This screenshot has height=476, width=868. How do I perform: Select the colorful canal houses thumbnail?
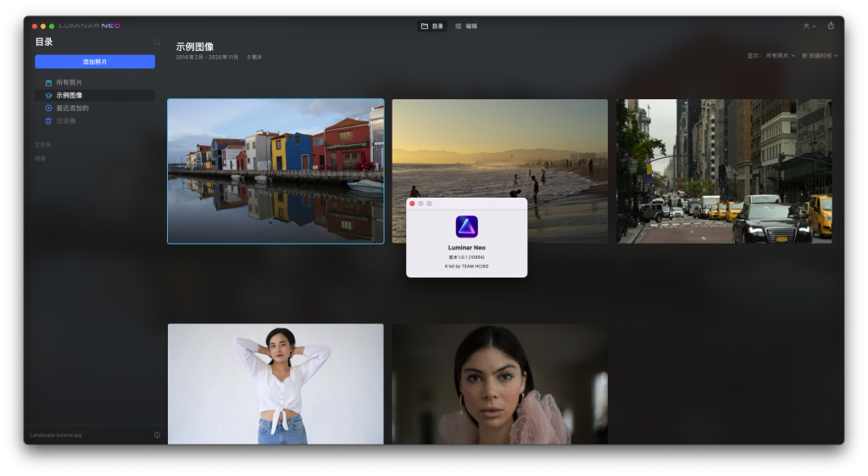[275, 171]
